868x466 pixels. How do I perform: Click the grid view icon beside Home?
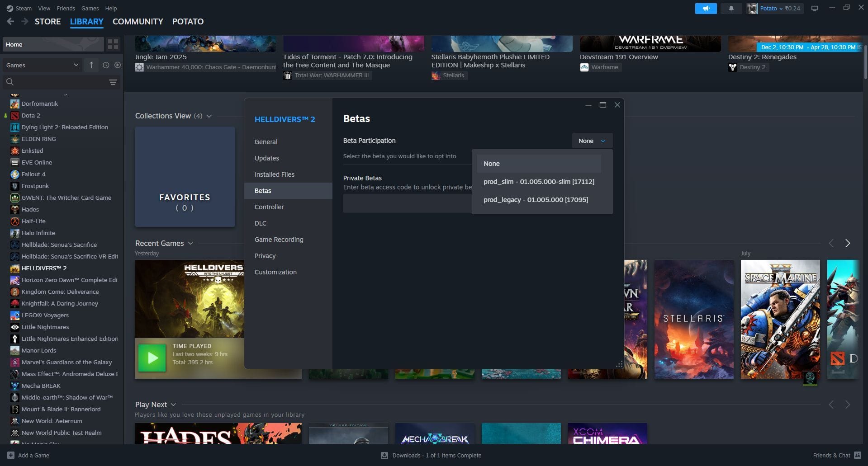coord(113,44)
